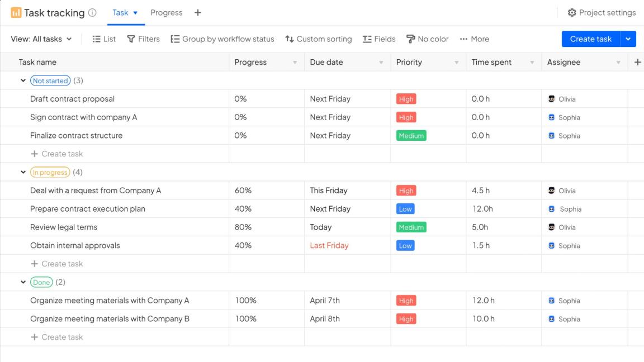Open the Time spent column dropdown arrow
This screenshot has width=644, height=362.
(x=532, y=63)
